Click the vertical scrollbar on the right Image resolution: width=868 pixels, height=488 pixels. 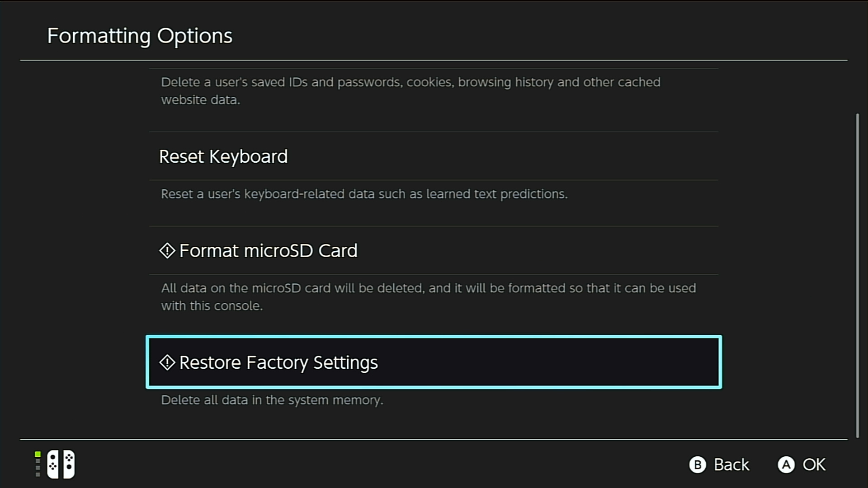pyautogui.click(x=857, y=276)
